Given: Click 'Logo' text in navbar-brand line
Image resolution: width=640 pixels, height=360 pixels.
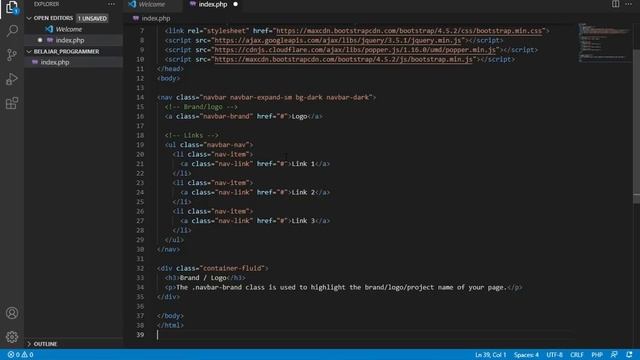Looking at the screenshot, I should point(299,116).
